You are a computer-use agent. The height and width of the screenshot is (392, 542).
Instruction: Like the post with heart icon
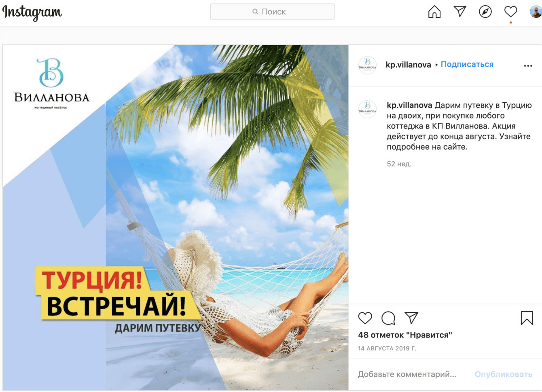365,318
